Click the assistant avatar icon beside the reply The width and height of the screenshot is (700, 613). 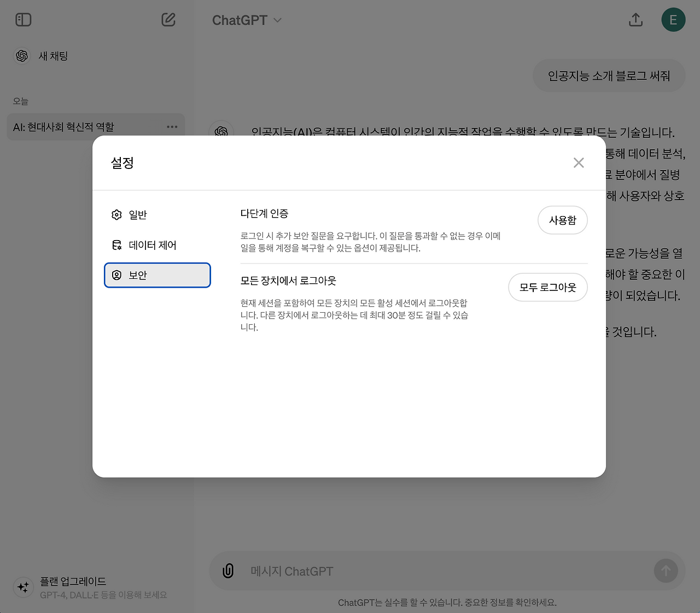click(221, 132)
